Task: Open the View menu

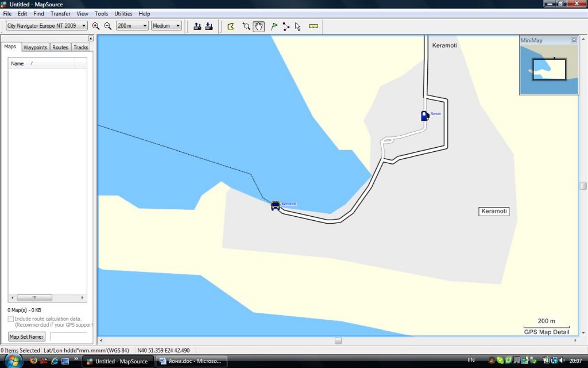Action: click(x=82, y=14)
